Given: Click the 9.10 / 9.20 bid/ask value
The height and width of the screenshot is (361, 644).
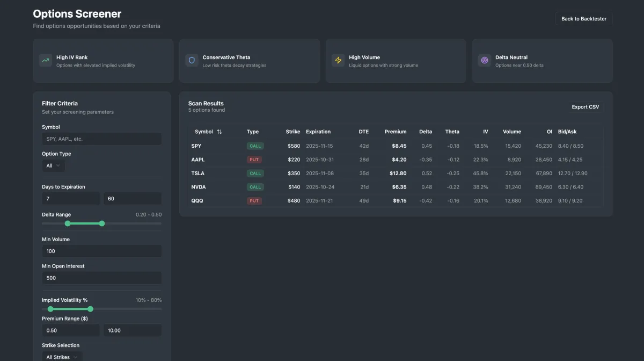Looking at the screenshot, I should [x=570, y=201].
